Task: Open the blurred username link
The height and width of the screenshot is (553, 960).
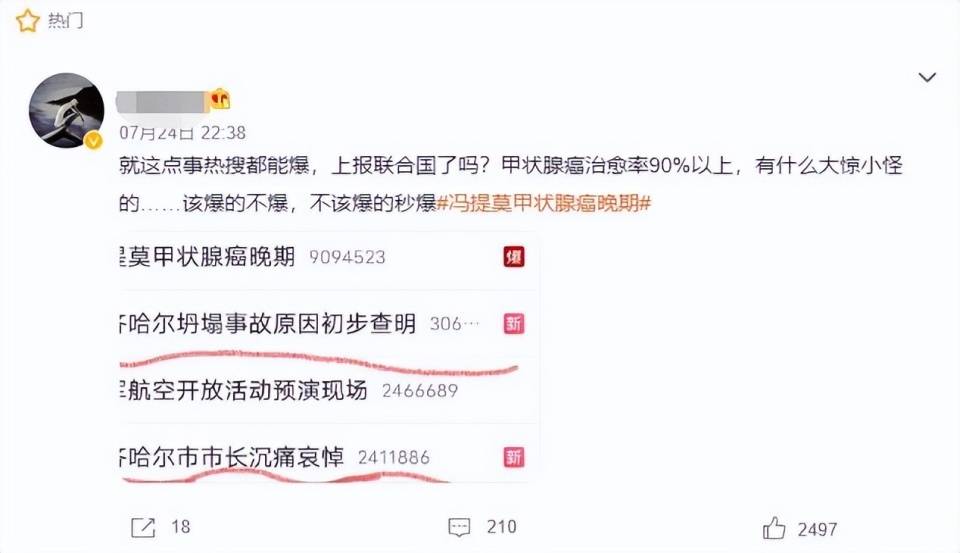Action: pos(162,102)
